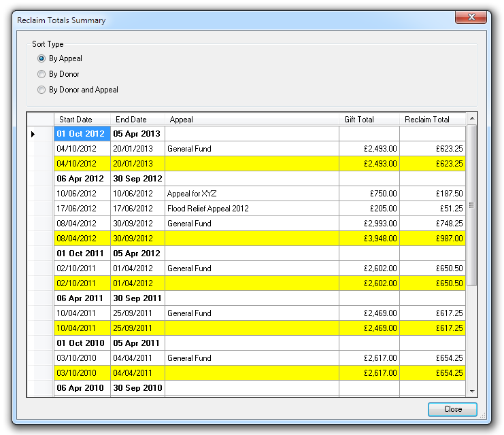Click the highlighted £650.50 subtotal cell

coord(433,283)
